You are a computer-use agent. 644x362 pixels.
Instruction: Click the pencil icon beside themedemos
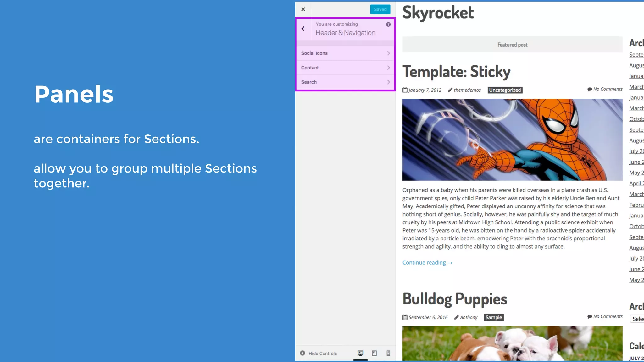click(450, 90)
